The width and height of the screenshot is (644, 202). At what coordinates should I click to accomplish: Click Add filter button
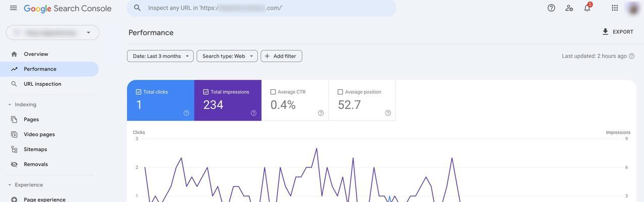(x=281, y=56)
